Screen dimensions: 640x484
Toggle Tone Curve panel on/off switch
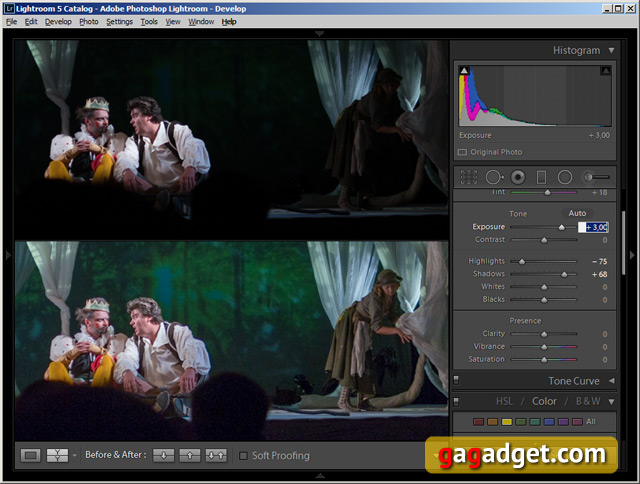tap(456, 380)
